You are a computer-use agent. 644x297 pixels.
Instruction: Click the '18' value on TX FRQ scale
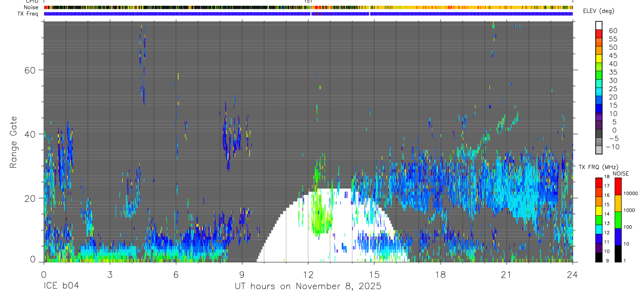point(607,177)
